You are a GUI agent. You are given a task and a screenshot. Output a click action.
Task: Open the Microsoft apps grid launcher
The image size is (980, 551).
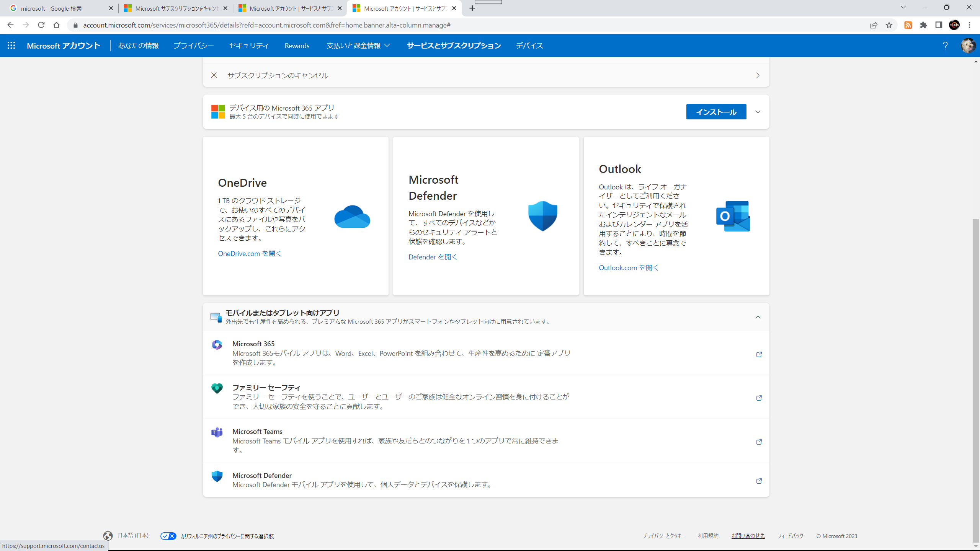click(11, 46)
